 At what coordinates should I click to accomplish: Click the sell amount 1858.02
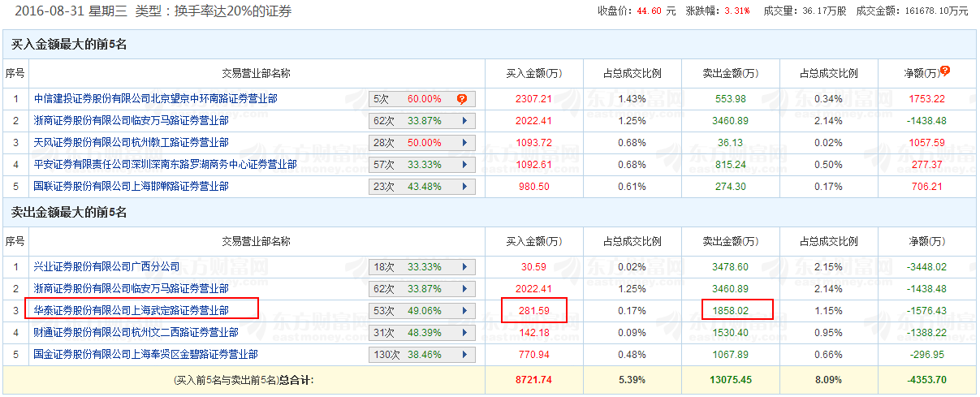(730, 310)
